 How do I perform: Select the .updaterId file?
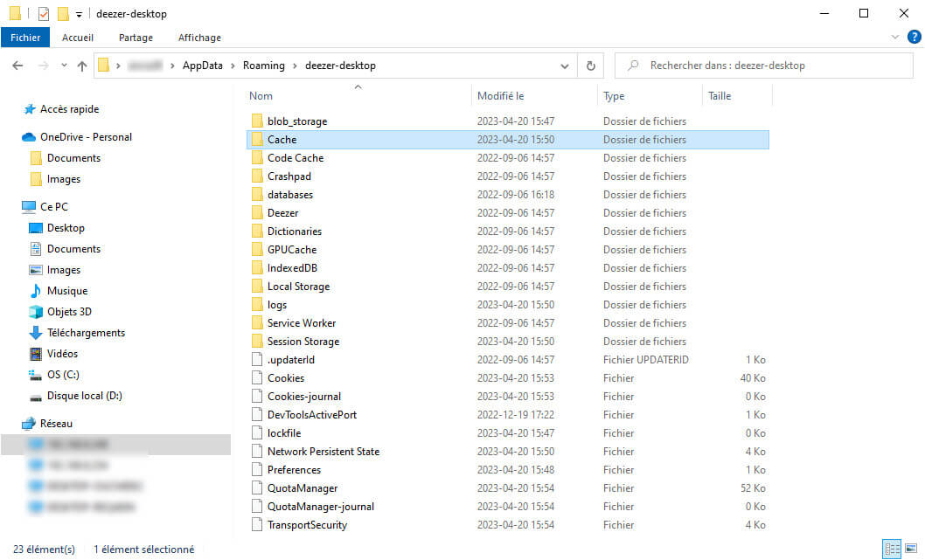coord(291,360)
